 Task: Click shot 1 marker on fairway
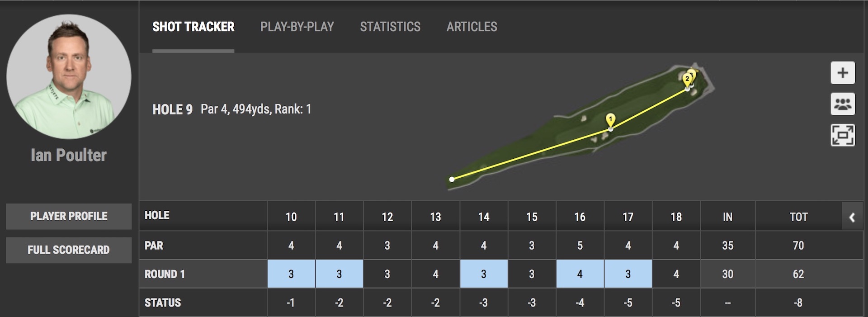(x=610, y=120)
